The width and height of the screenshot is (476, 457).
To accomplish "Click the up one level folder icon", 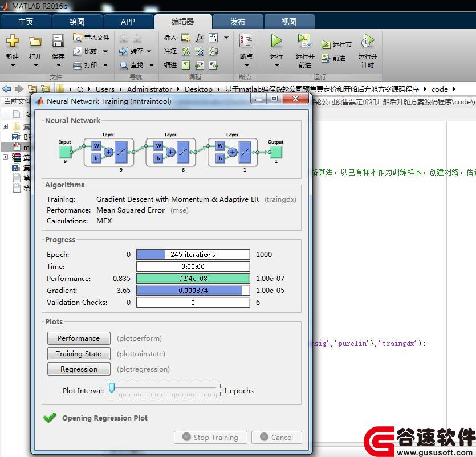I will coord(32,89).
